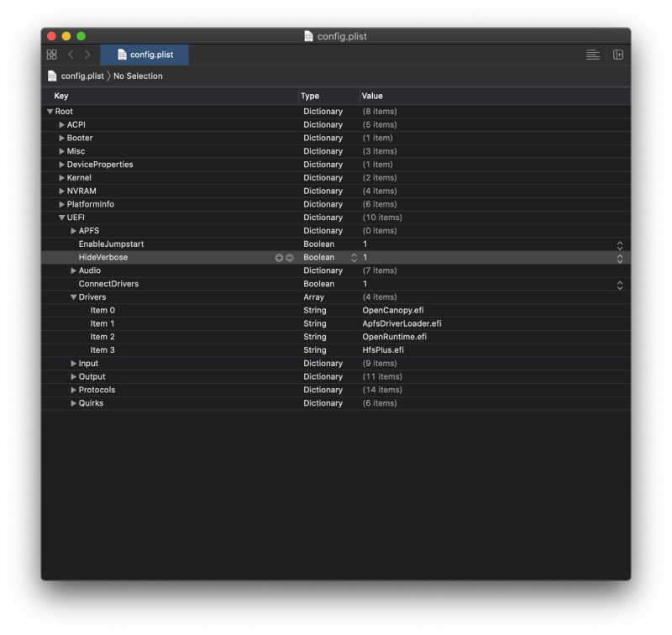The image size is (672, 635).
Task: Expand the Output dictionary
Action: [x=74, y=376]
